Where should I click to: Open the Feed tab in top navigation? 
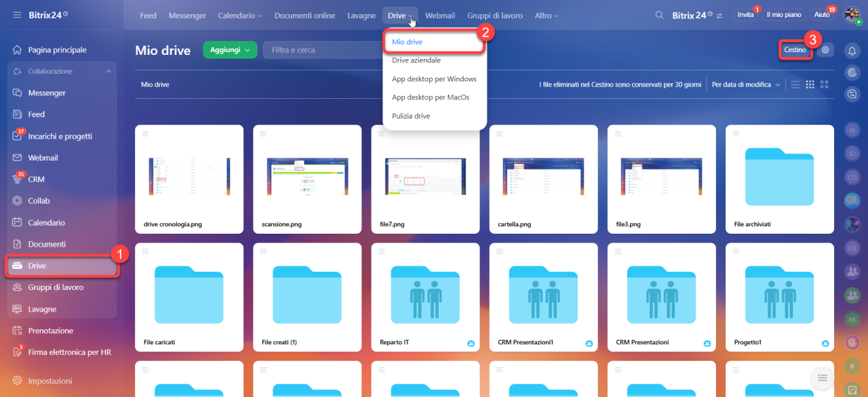pyautogui.click(x=148, y=16)
